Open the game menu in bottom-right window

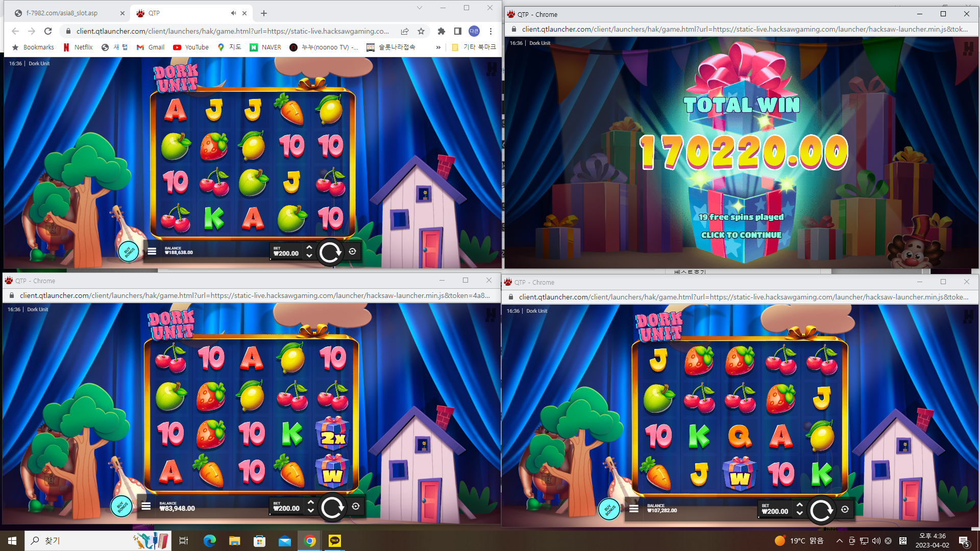634,509
